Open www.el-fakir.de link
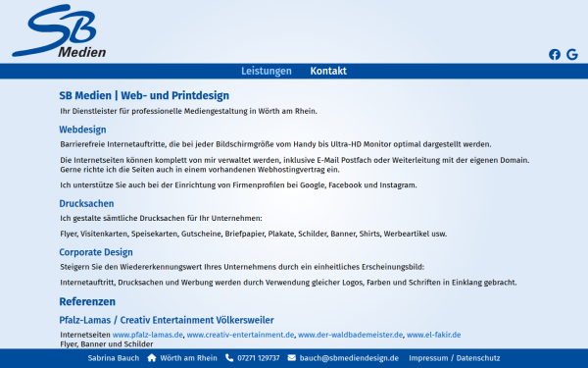The image size is (588, 368). tap(433, 335)
